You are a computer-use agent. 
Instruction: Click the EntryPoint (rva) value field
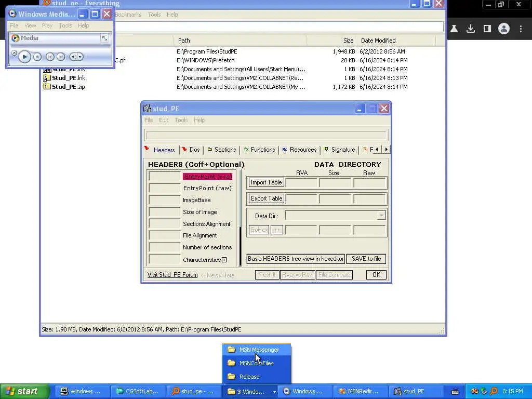coord(165,177)
